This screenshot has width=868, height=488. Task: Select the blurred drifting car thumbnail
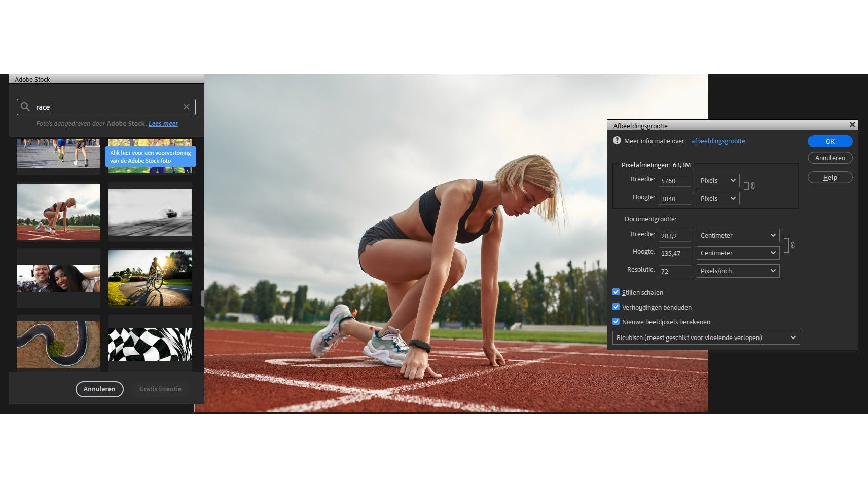click(x=150, y=211)
